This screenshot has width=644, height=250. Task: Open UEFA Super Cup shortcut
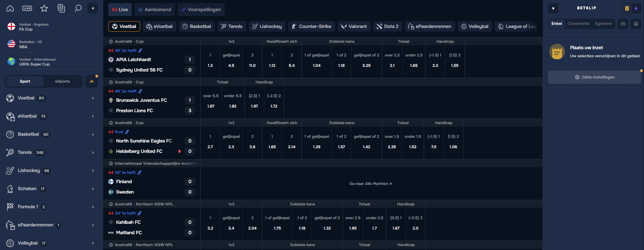pyautogui.click(x=53, y=62)
